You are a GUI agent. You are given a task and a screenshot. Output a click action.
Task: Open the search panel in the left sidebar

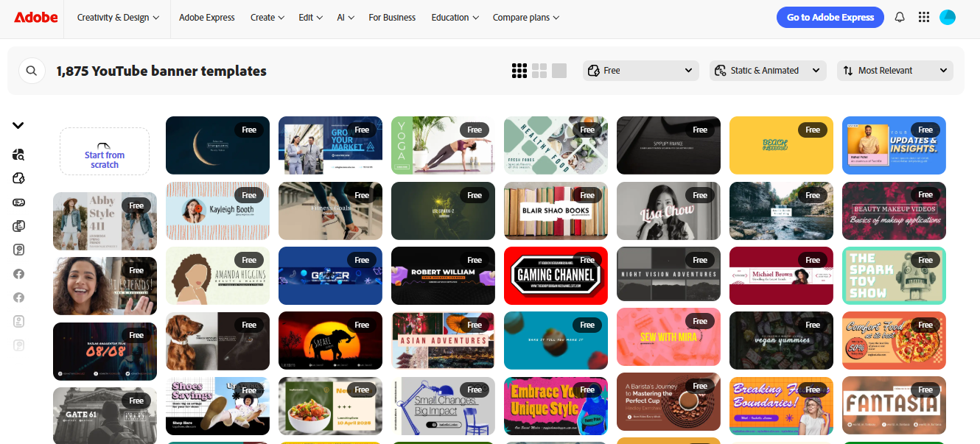tap(18, 155)
